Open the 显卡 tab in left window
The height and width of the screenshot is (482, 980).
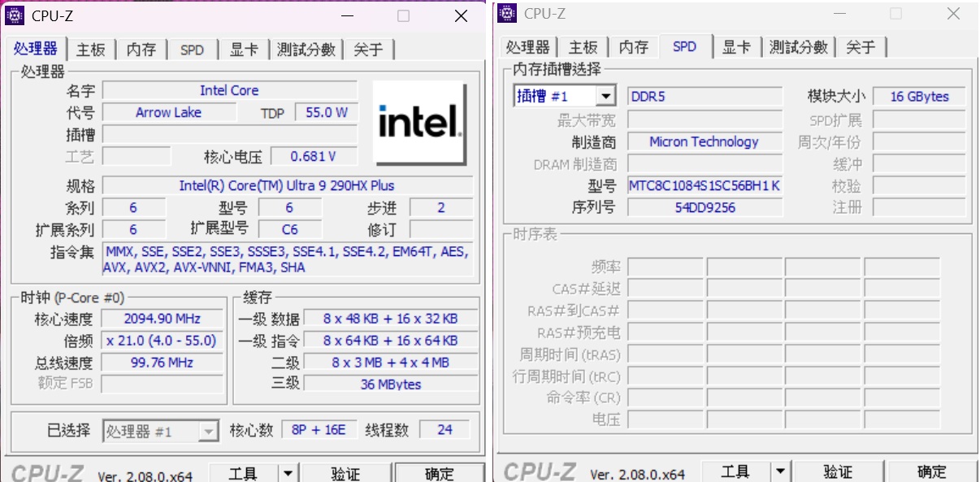[243, 50]
